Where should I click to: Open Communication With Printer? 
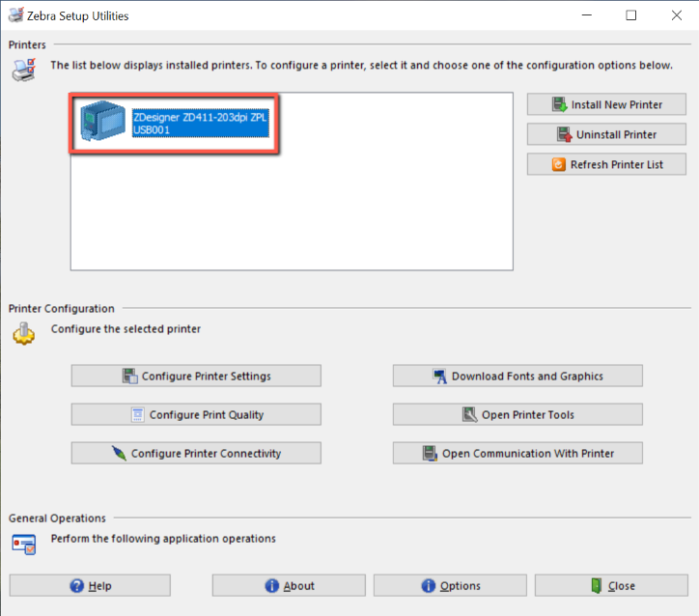(517, 453)
